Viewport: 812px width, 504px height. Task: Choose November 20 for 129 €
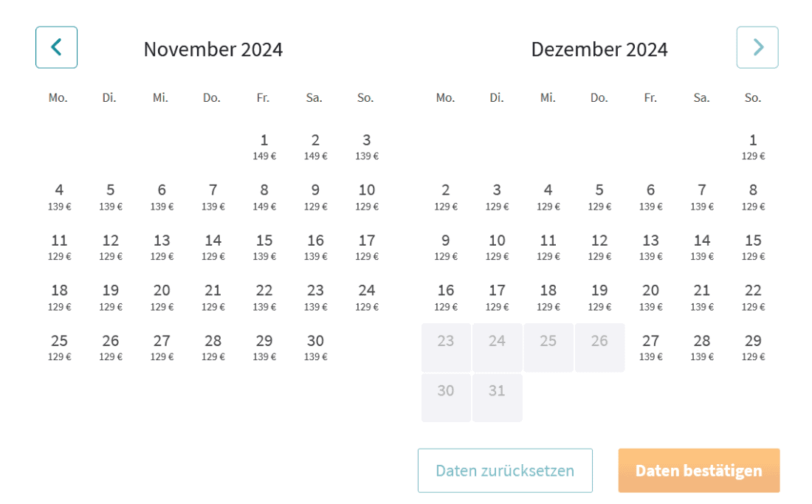[x=162, y=297]
